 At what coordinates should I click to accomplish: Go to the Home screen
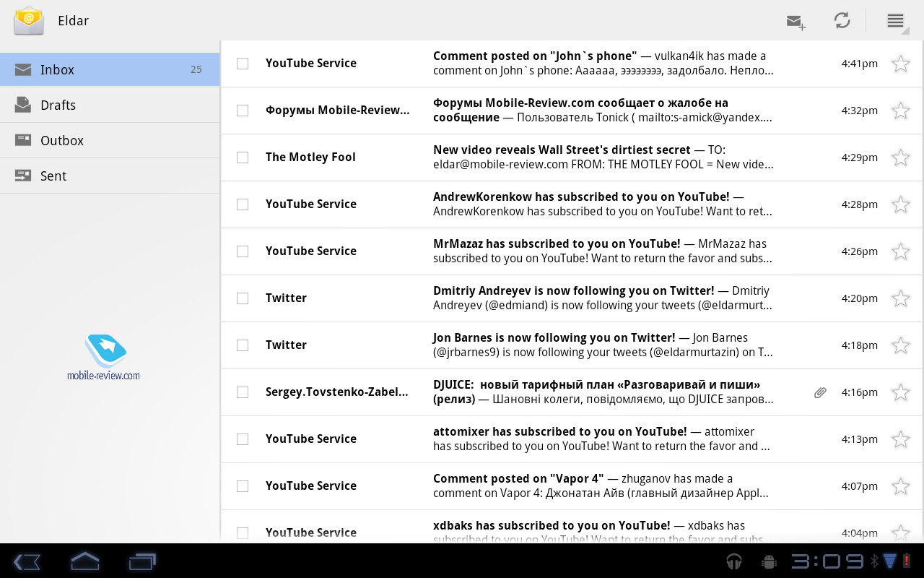pyautogui.click(x=84, y=561)
